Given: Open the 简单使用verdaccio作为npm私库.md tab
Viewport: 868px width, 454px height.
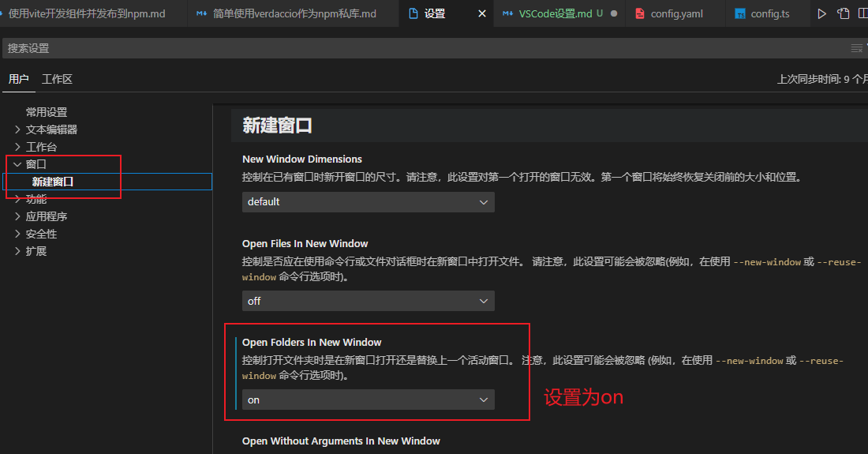Looking at the screenshot, I should click(x=294, y=13).
